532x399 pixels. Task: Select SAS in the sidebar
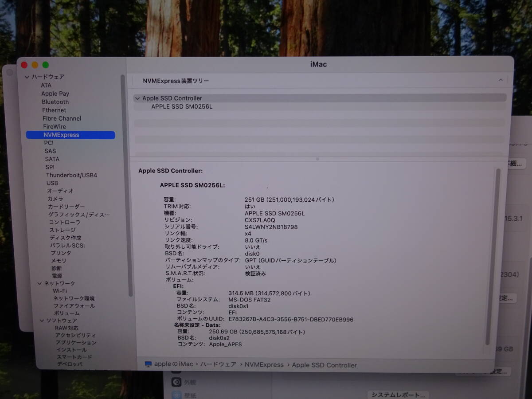click(x=50, y=151)
